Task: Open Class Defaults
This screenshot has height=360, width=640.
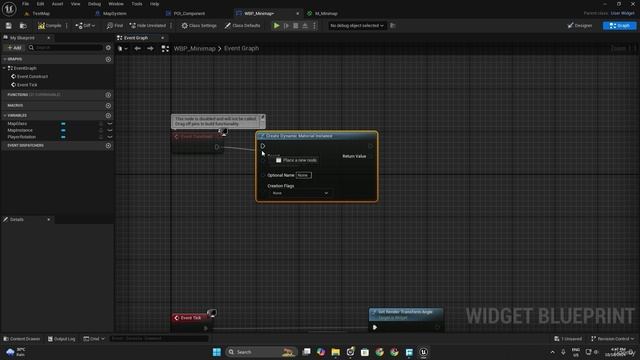Action: pos(242,26)
